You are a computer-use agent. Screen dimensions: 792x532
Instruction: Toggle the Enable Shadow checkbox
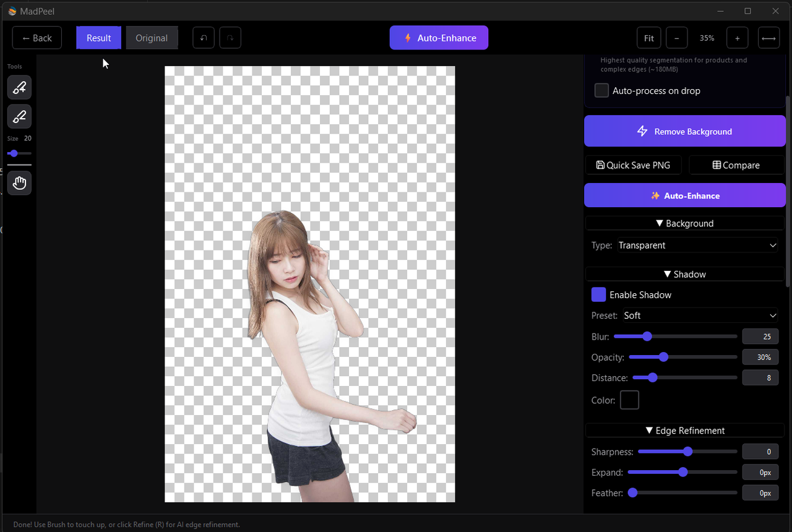[x=598, y=294]
